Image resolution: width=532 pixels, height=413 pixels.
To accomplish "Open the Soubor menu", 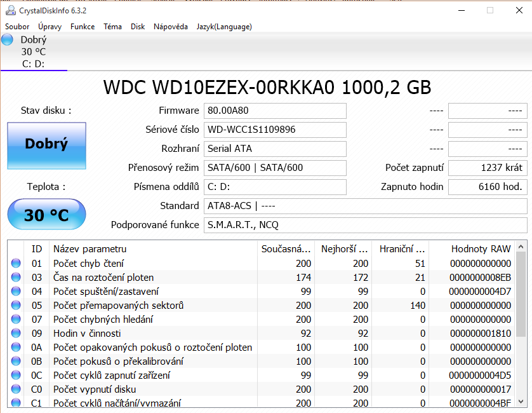I will 17,27.
